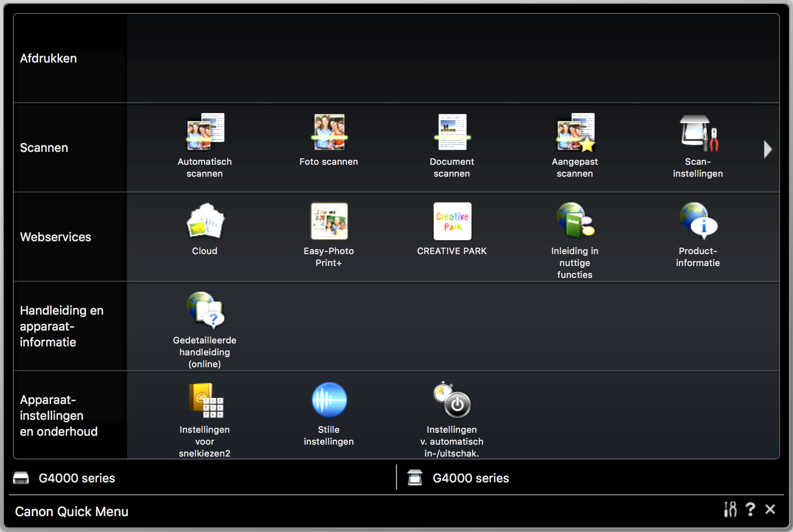Open Product-informatie
This screenshot has height=532, width=793.
(698, 222)
